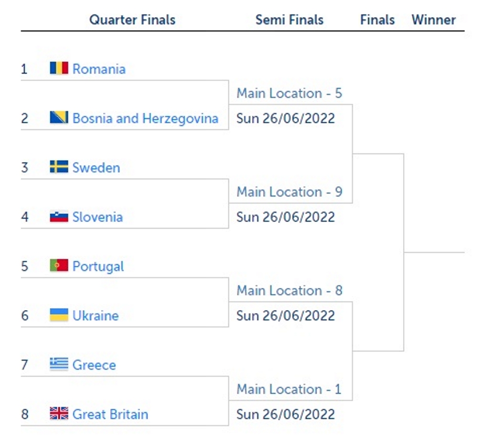Open the Sweden team link
Screen dimensions: 477x448
[x=96, y=167]
